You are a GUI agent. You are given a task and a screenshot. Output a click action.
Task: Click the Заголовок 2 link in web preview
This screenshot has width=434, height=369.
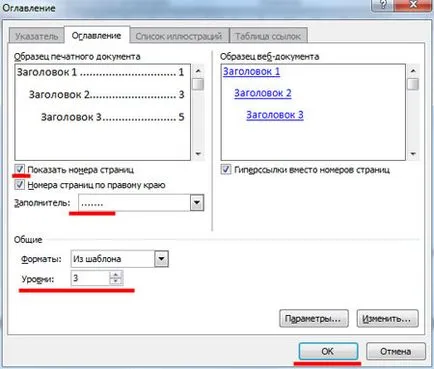click(263, 93)
